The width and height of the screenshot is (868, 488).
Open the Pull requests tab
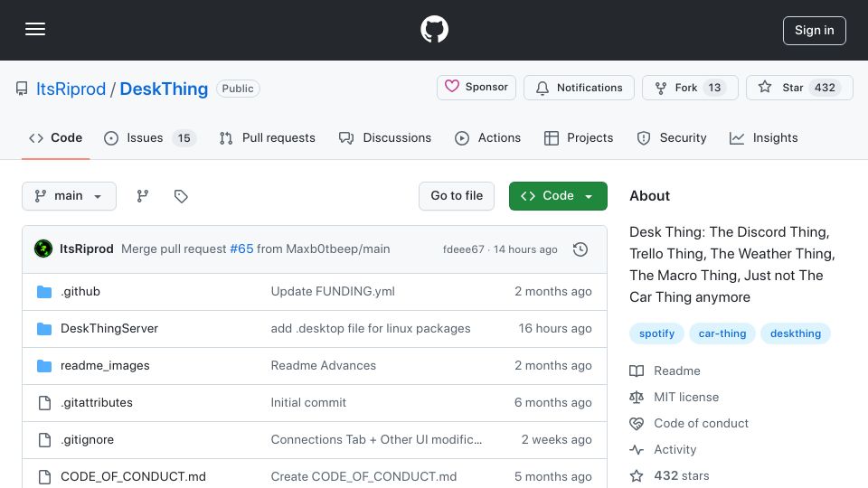point(268,137)
